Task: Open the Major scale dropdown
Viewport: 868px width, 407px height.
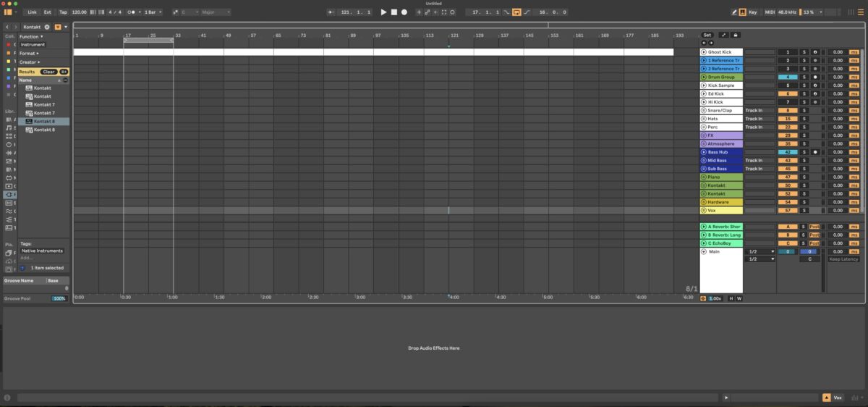Action: [216, 12]
